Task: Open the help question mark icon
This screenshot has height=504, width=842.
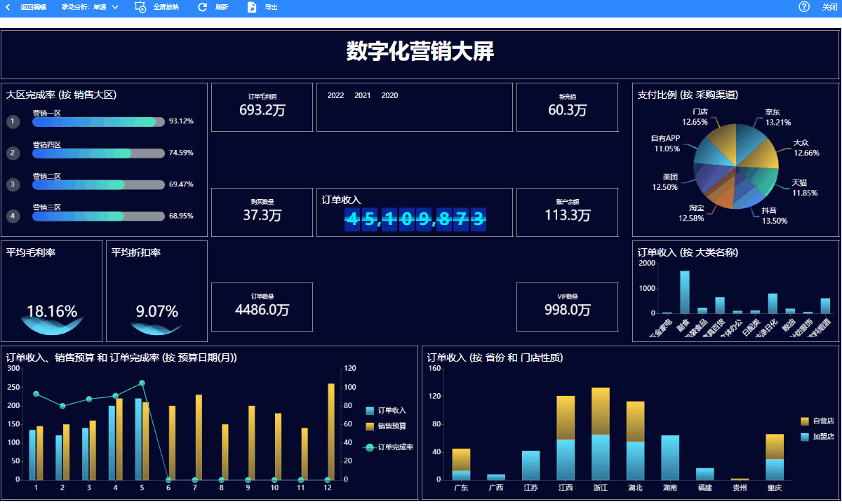Action: click(x=804, y=7)
